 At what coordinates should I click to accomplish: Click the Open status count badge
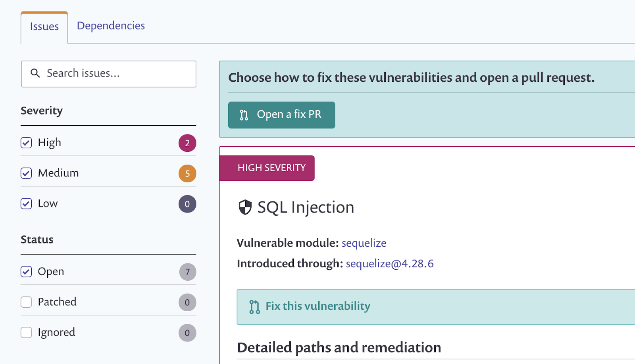(x=187, y=272)
